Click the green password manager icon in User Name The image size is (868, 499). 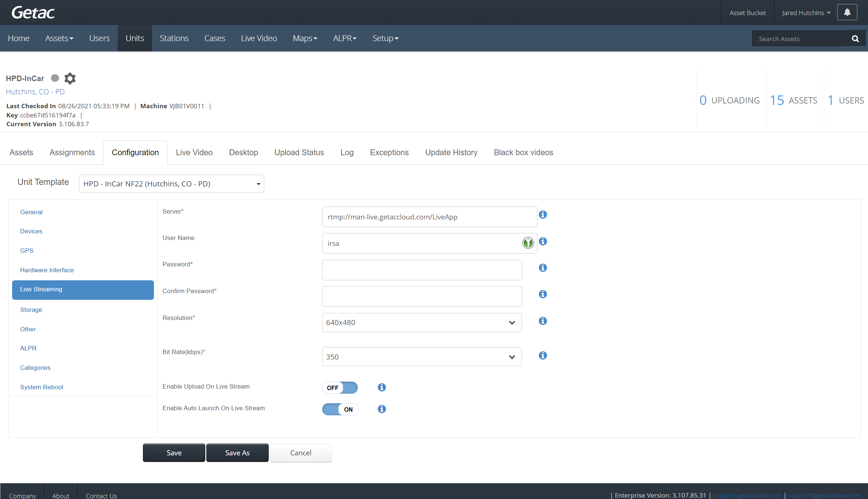[528, 243]
